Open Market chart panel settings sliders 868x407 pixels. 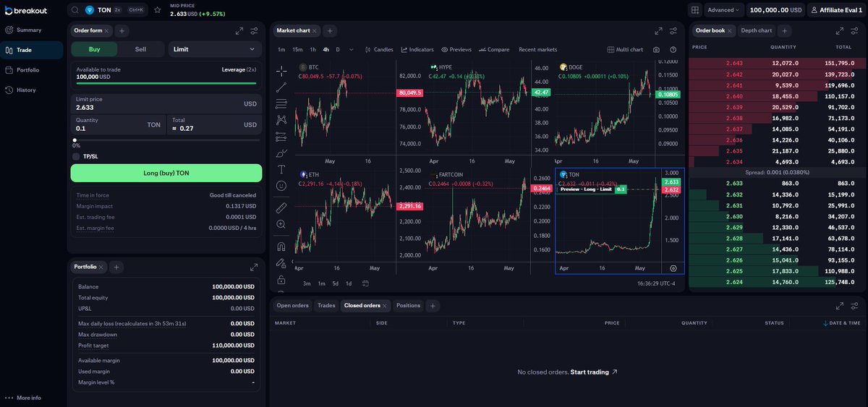673,31
